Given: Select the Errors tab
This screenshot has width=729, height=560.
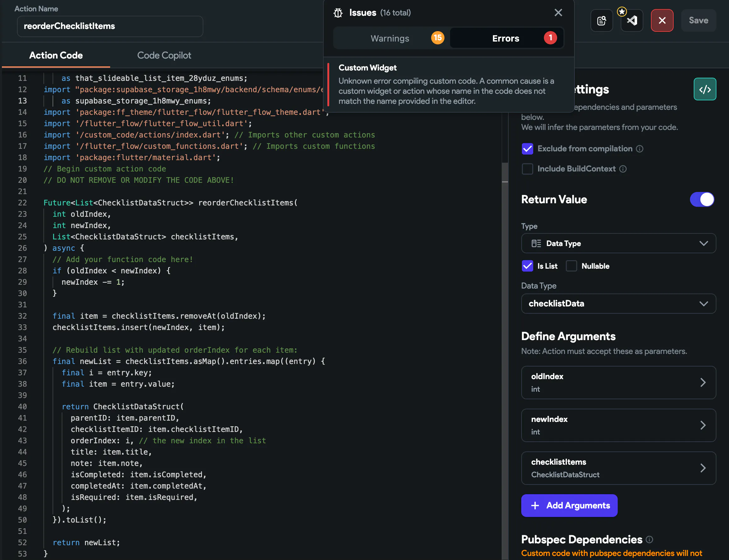Looking at the screenshot, I should coord(506,38).
